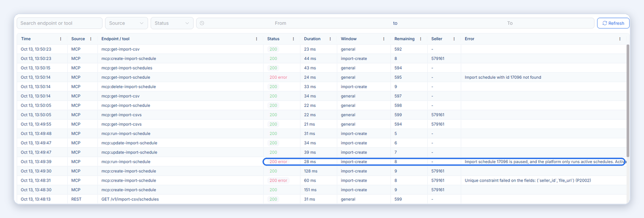644x218 pixels.
Task: Click the 39 ms duration cell
Action: tap(310, 153)
